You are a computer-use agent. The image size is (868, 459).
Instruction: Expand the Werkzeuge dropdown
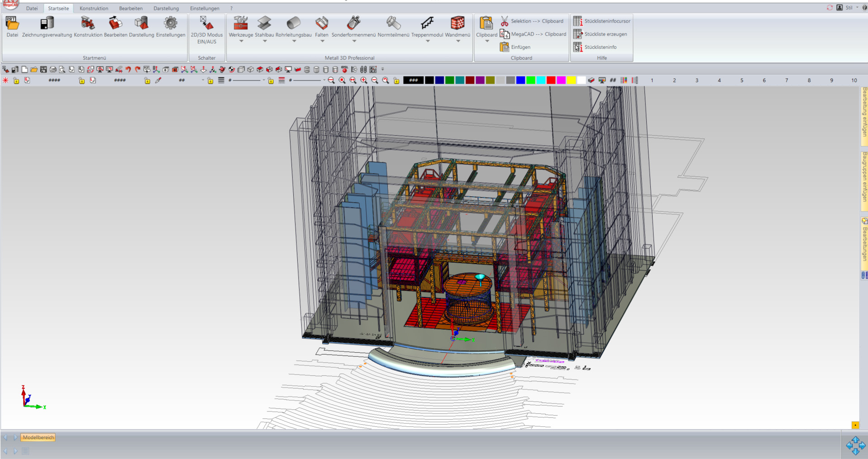[x=241, y=41]
